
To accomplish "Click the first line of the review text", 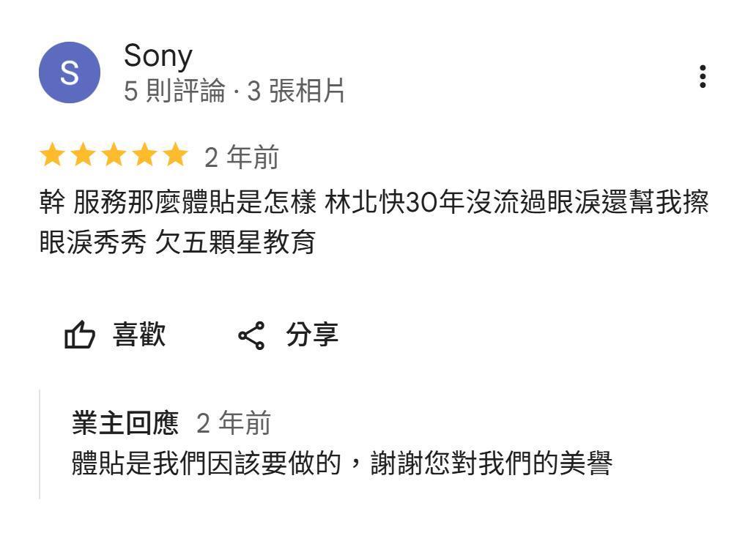I will (374, 204).
